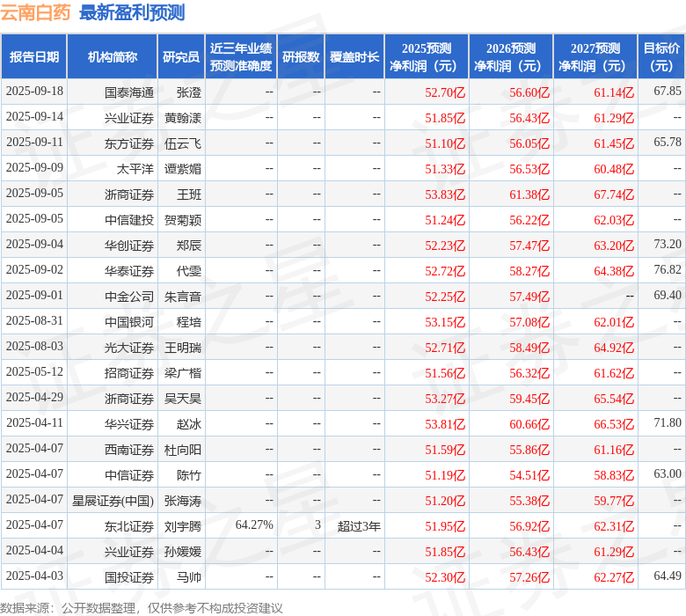Click target price 67.85

click(x=668, y=91)
